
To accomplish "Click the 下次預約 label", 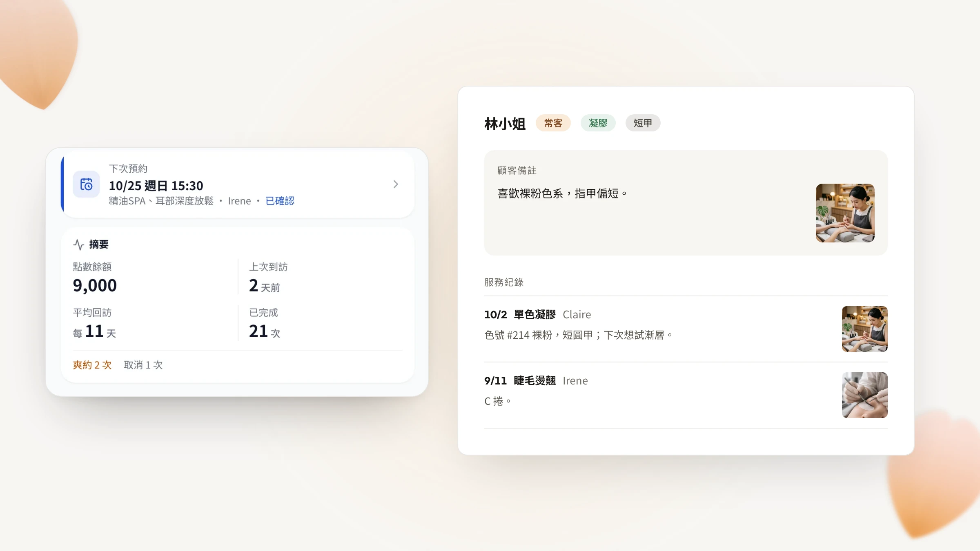I will click(128, 169).
